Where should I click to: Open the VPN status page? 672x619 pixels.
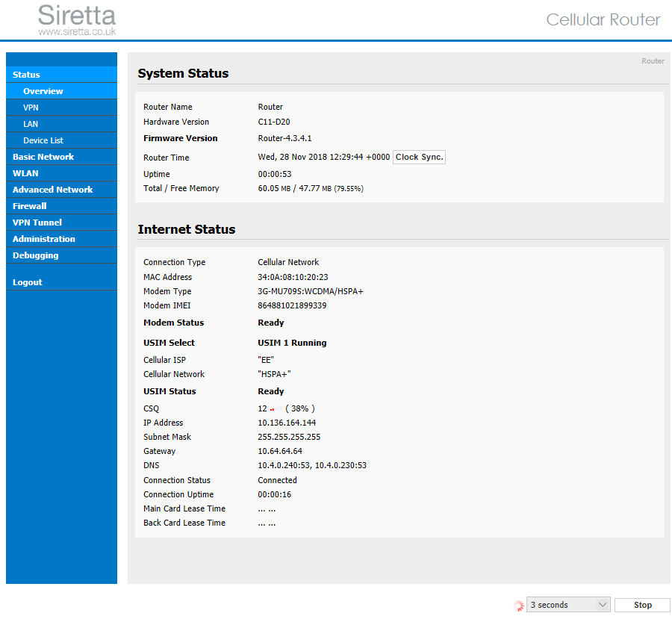pyautogui.click(x=61, y=108)
